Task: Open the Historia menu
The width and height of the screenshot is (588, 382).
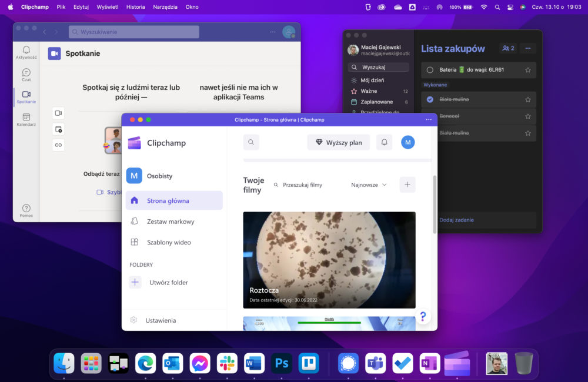Action: (135, 6)
